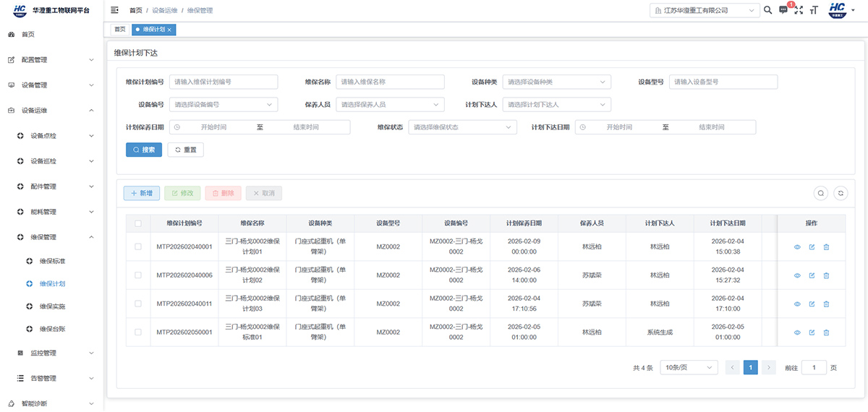Open the 10条/页 page size dropdown
This screenshot has height=412, width=868.
(x=689, y=367)
